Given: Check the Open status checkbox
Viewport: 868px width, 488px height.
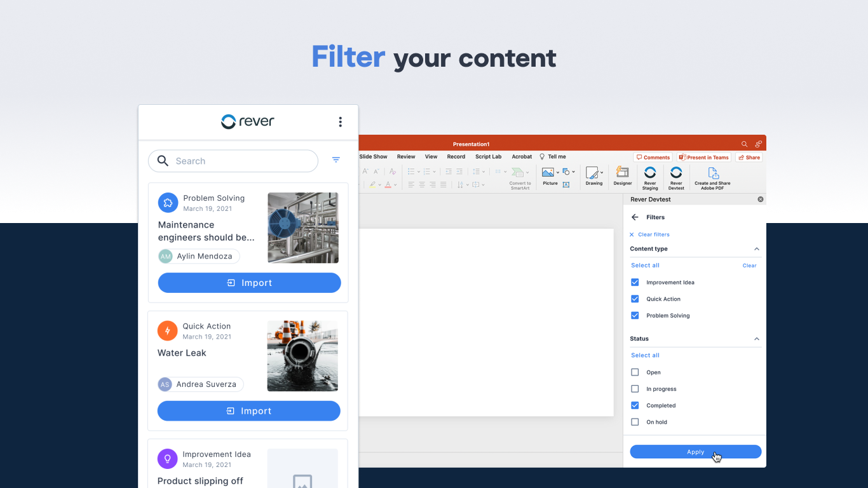Looking at the screenshot, I should coord(635,372).
